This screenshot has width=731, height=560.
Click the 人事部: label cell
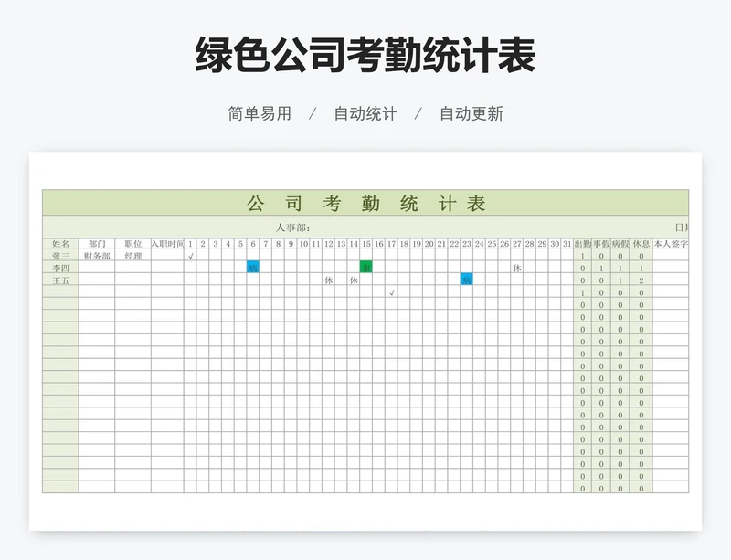[292, 227]
